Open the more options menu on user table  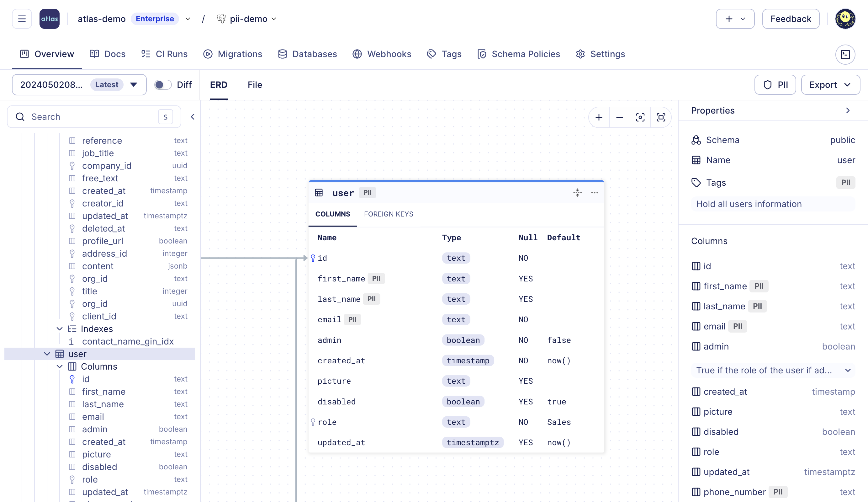(x=595, y=193)
